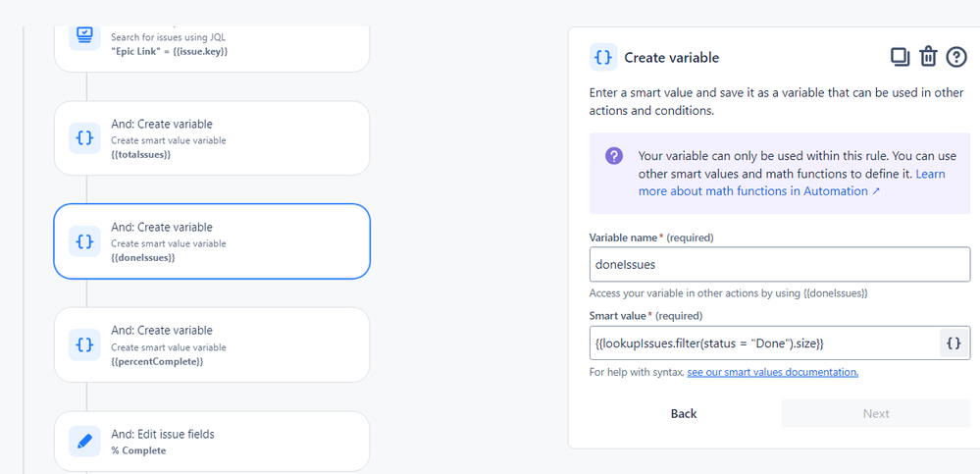Click the purple info question icon
The height and width of the screenshot is (474, 980).
tap(614, 156)
